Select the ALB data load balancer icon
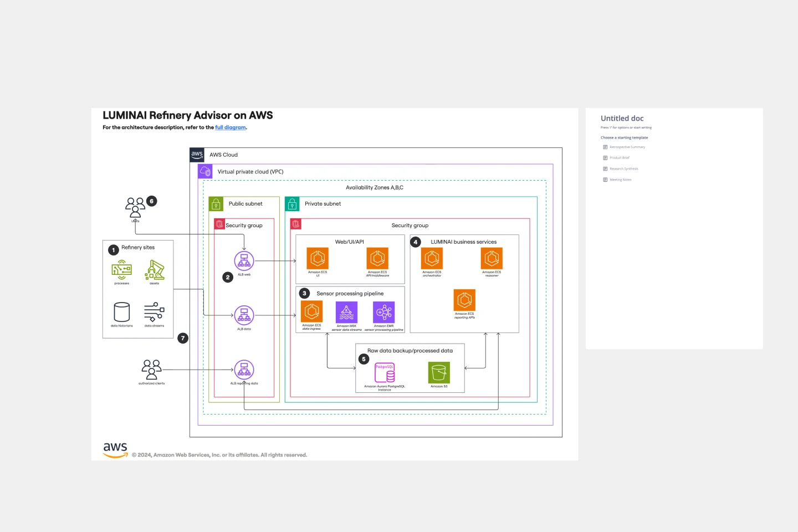Image resolution: width=798 pixels, height=532 pixels. tap(244, 315)
